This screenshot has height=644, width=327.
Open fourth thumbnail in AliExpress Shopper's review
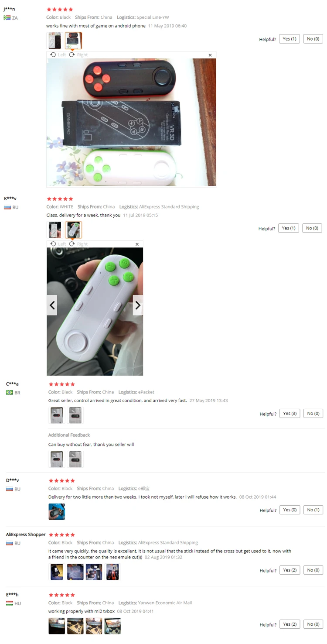coord(112,572)
